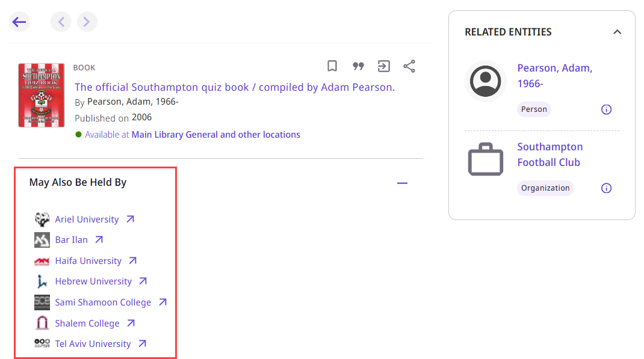This screenshot has height=359, width=644.
Task: Click the back arrow icon
Action: [x=19, y=22]
